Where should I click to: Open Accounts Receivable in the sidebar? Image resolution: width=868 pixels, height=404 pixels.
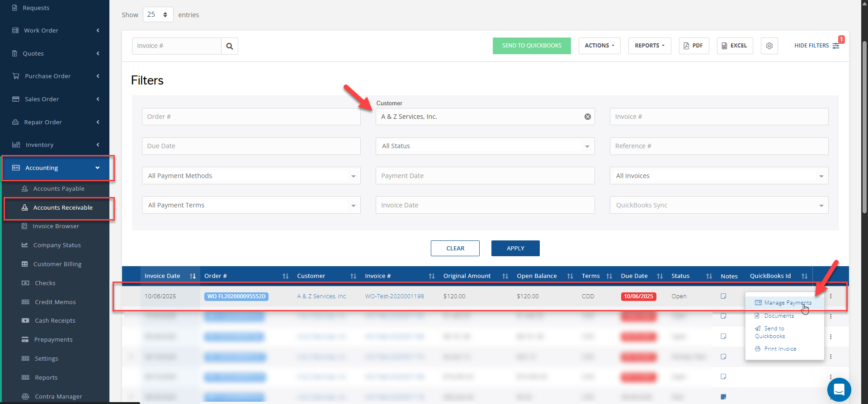pos(63,208)
